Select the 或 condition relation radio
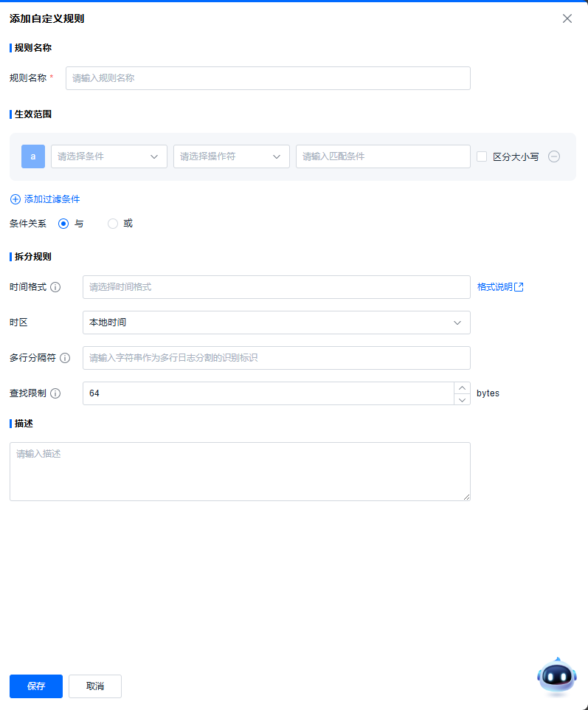The width and height of the screenshot is (588, 710). (x=113, y=224)
